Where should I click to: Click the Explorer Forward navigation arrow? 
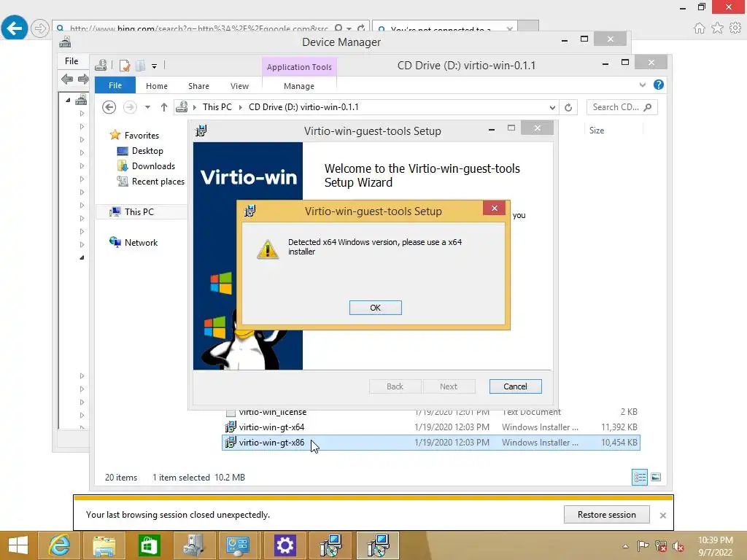pos(130,107)
